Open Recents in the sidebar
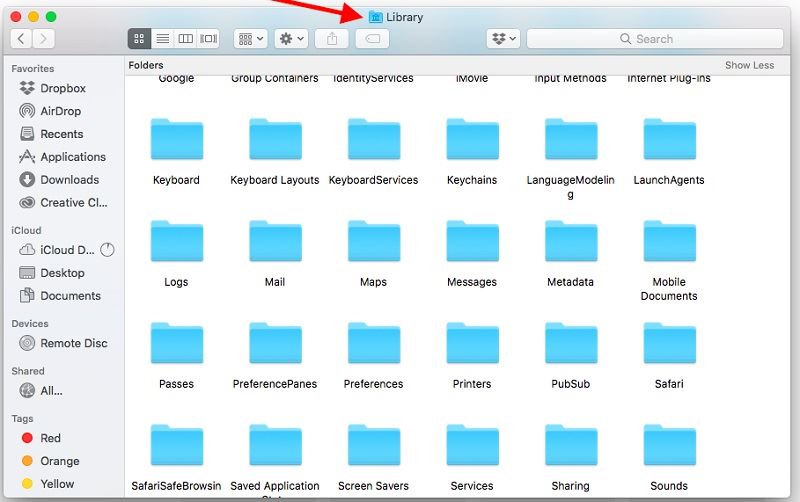800x502 pixels. click(51, 134)
